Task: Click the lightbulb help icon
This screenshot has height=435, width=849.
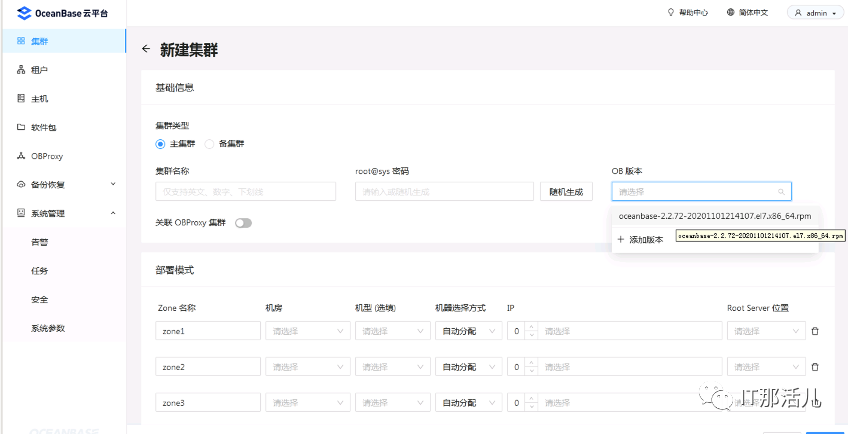Action: coord(671,12)
